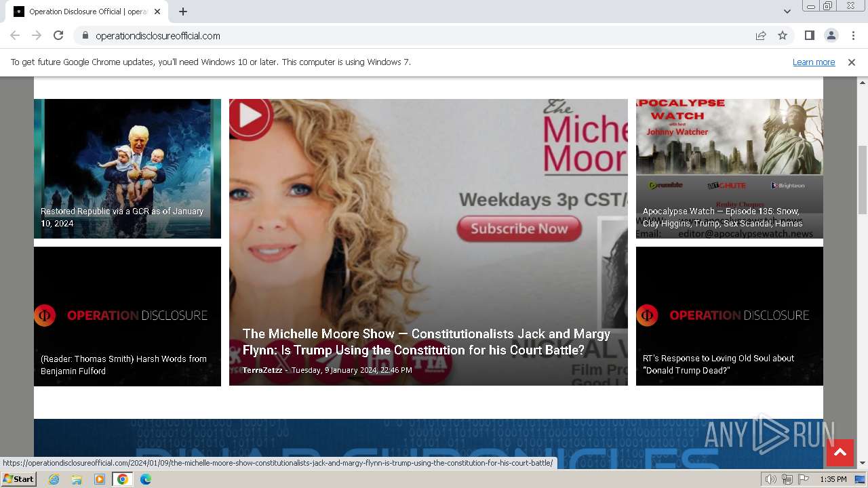Open a new browser tab
This screenshot has height=488, width=868.
tap(183, 12)
